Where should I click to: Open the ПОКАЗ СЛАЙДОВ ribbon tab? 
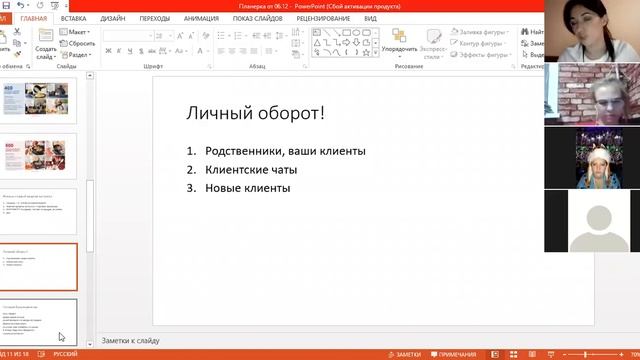click(258, 18)
